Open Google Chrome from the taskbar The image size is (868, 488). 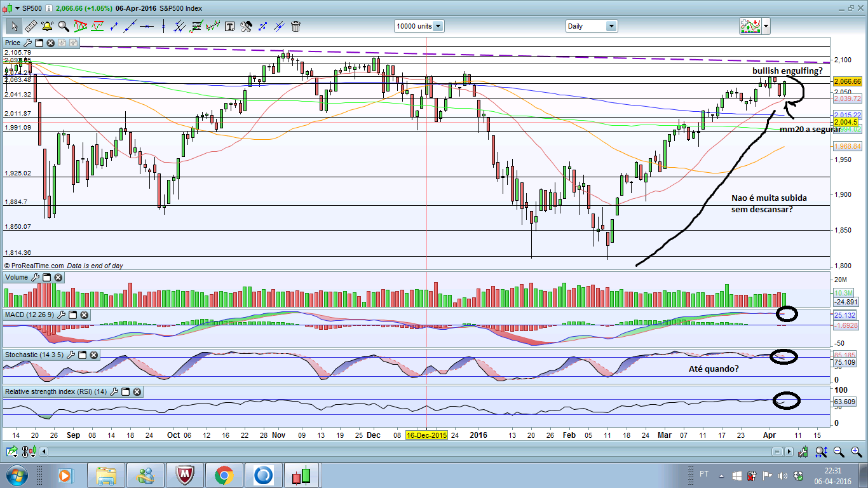[x=223, y=475]
